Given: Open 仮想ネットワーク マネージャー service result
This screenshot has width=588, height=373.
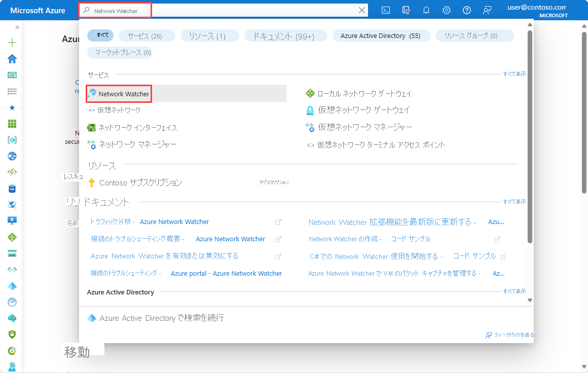Looking at the screenshot, I should click(359, 127).
